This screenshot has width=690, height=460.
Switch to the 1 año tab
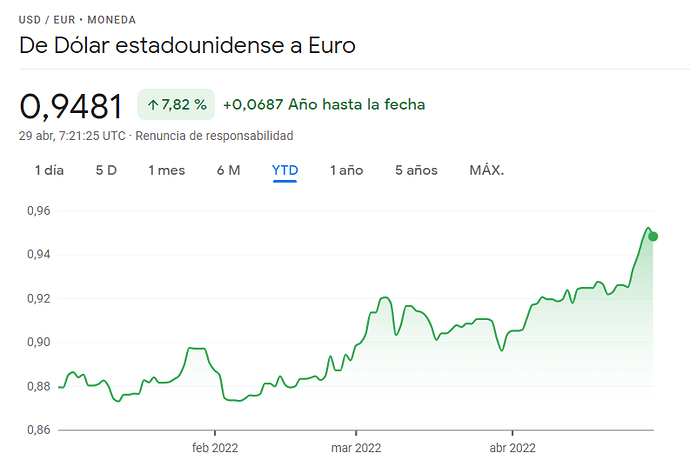346,170
